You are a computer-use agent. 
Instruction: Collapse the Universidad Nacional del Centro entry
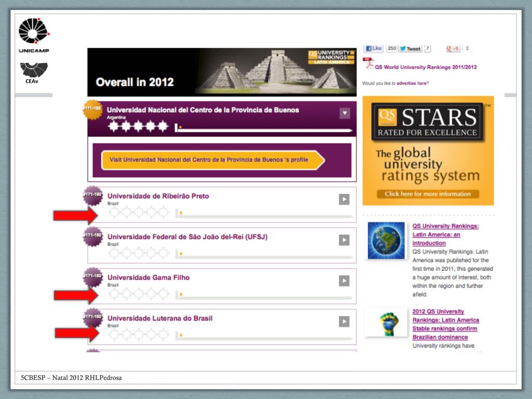click(x=344, y=113)
